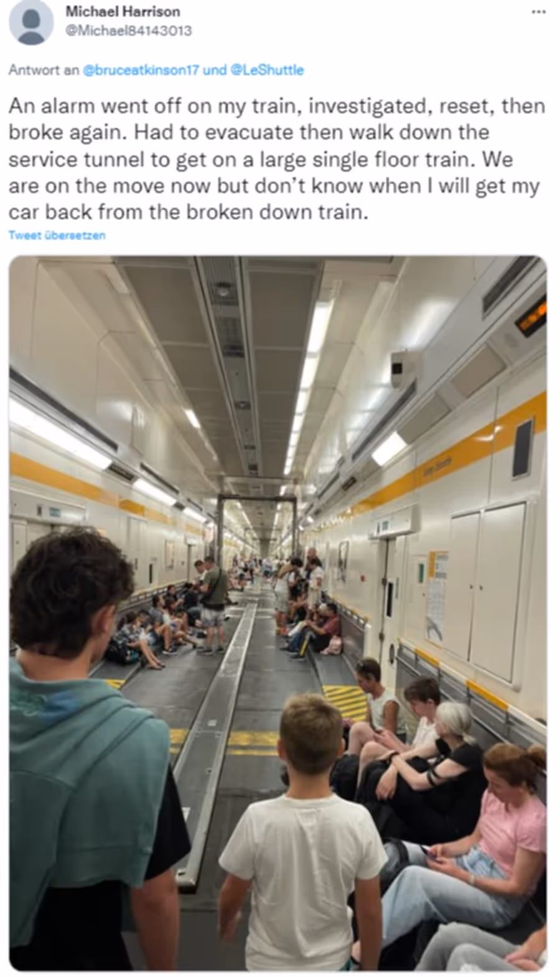560x977 pixels.
Task: Click the white cabinet doors in photo
Action: coord(488,591)
